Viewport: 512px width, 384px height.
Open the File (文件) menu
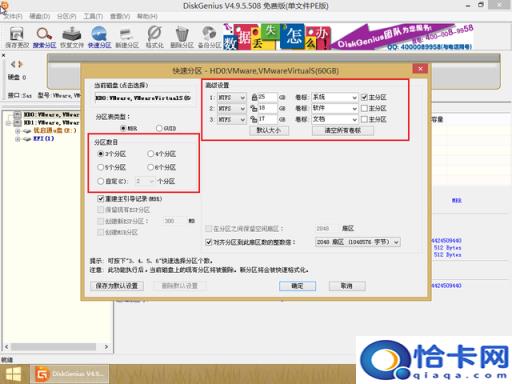tap(13, 16)
